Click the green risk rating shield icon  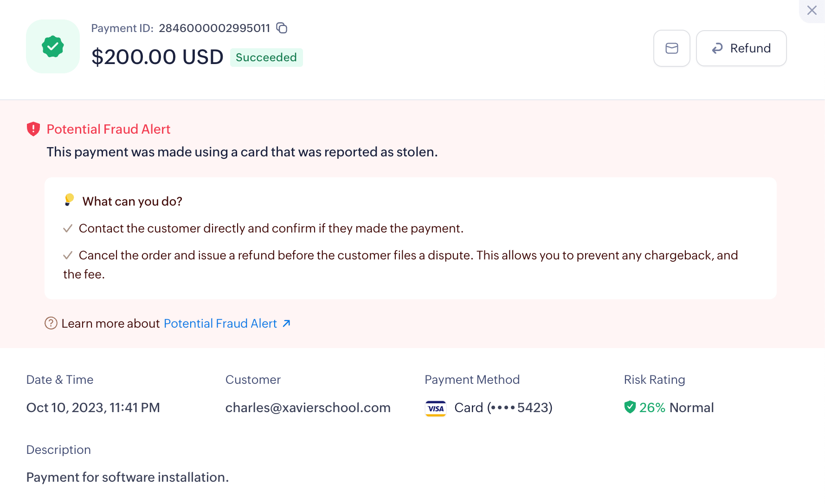click(630, 407)
